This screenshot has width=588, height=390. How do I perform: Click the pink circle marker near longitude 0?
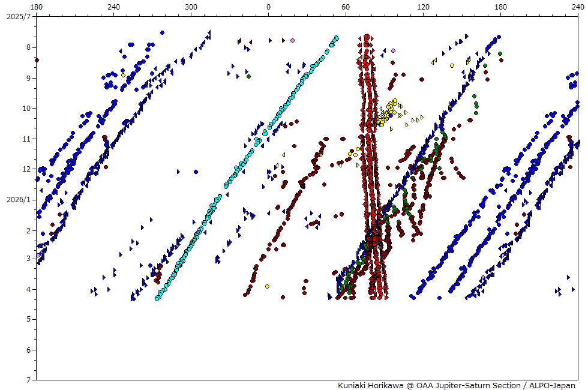(x=292, y=41)
